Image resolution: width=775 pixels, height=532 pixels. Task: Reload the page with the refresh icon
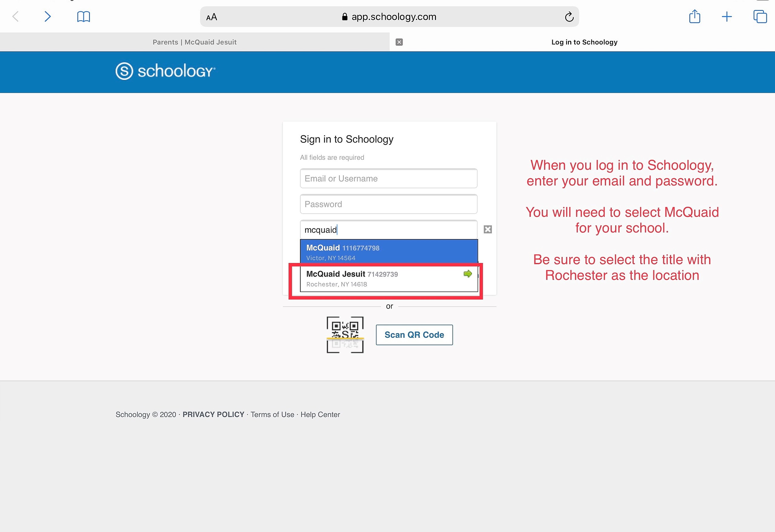(569, 17)
